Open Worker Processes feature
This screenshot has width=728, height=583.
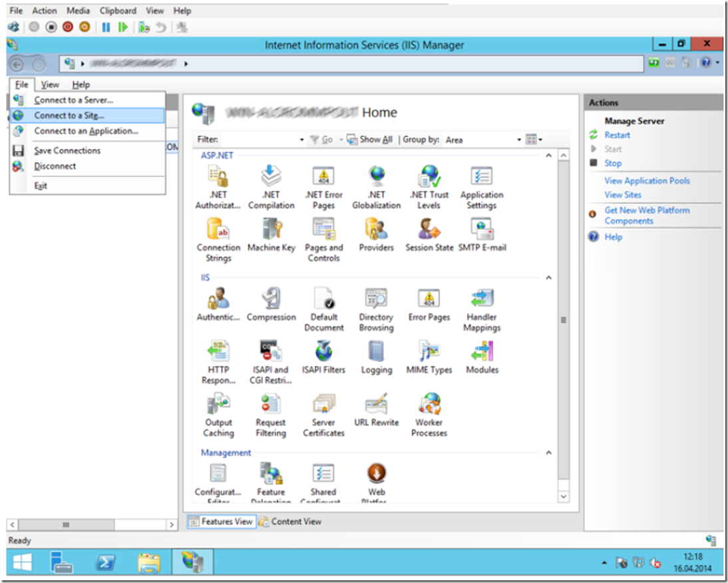click(x=429, y=415)
